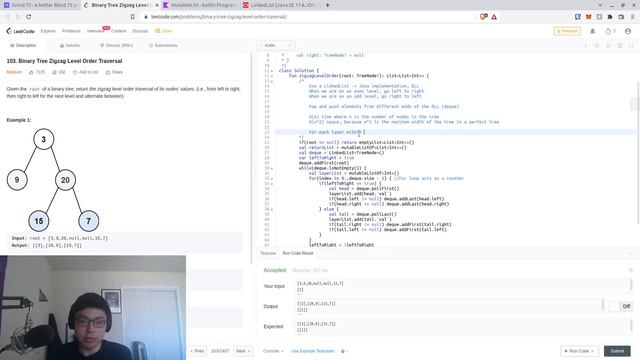Switch to LinkedList Java SE browser tab

click(x=279, y=5)
